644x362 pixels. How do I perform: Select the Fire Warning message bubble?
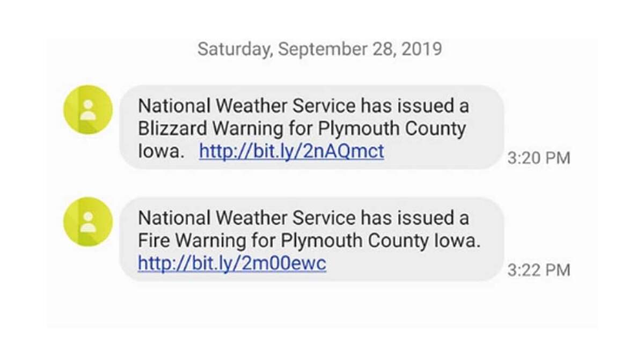(x=311, y=239)
